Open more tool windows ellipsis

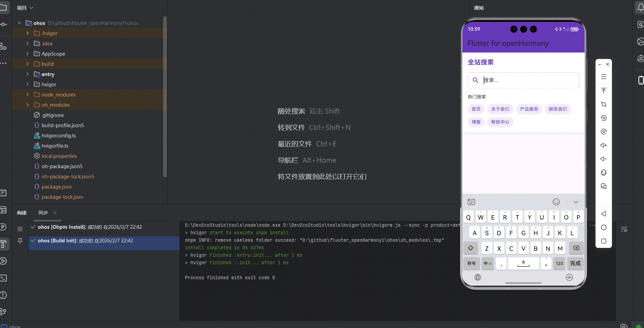(x=3, y=63)
